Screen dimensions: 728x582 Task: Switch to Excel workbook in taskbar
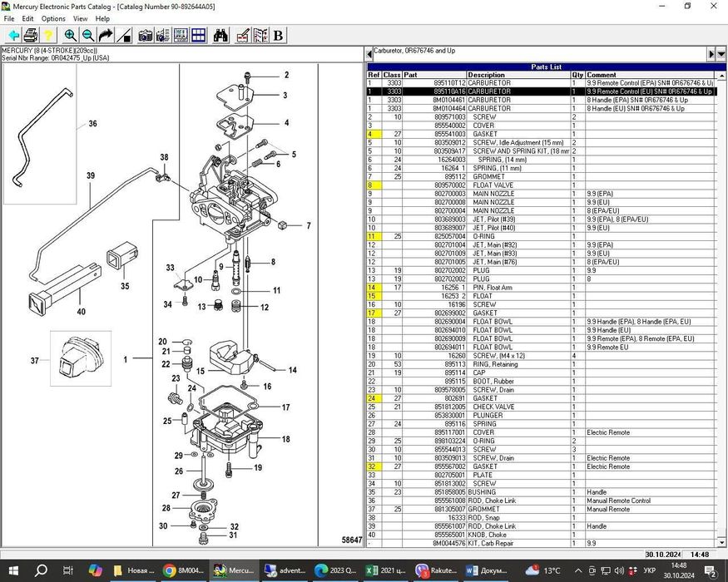click(x=386, y=570)
